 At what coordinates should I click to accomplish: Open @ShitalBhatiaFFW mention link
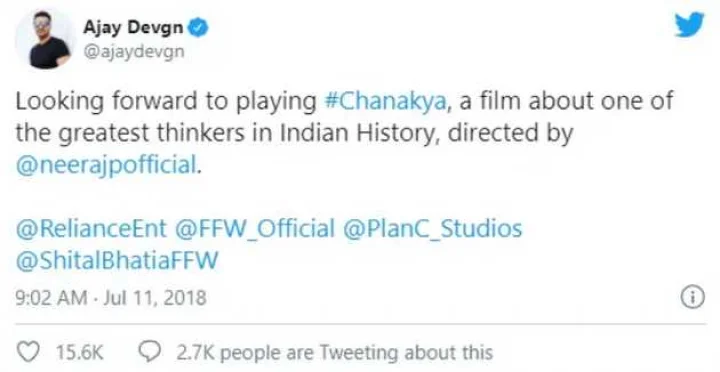(117, 260)
